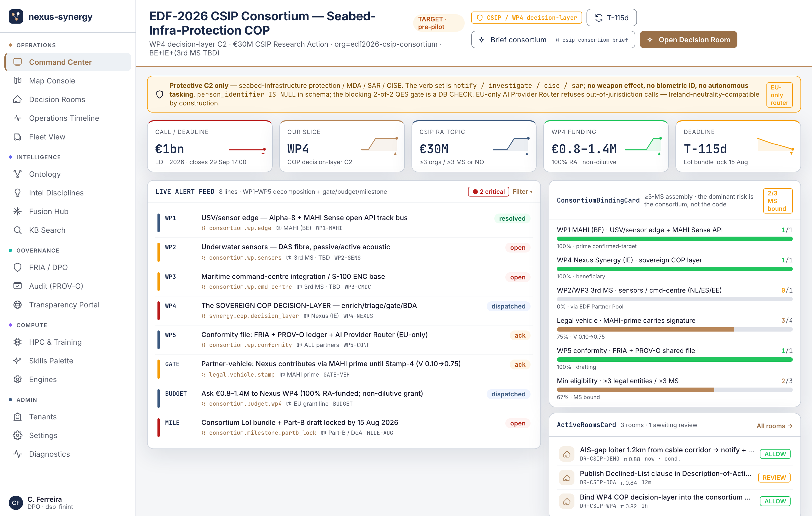Click Legal vehicle 75% progress bar
This screenshot has height=516, width=812.
click(x=674, y=329)
